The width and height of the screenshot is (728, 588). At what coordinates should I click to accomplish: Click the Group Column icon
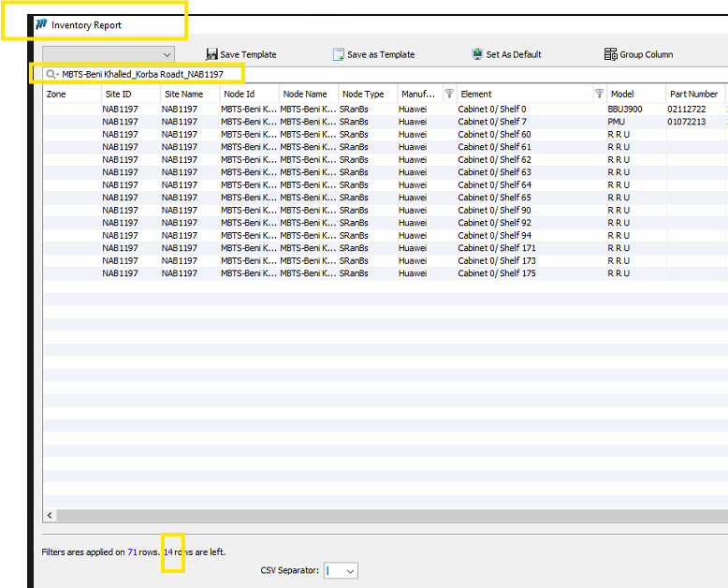pos(610,54)
